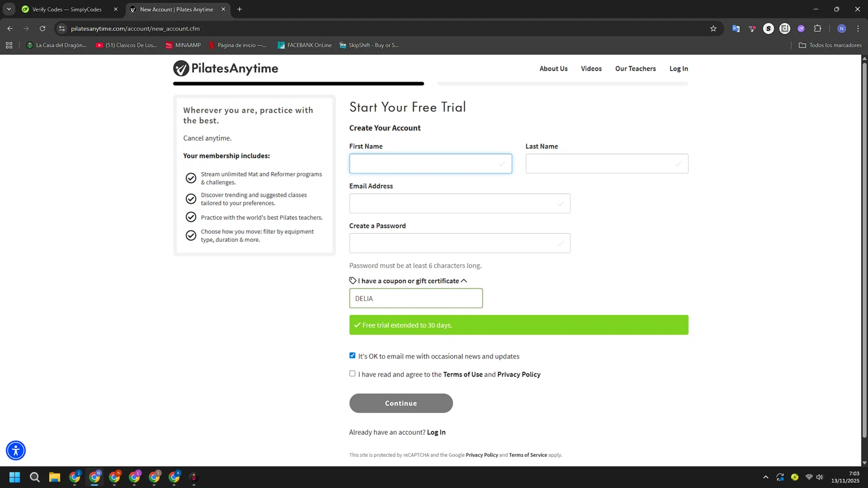Open the Google Translate extension icon
The height and width of the screenshot is (488, 868).
(x=736, y=28)
